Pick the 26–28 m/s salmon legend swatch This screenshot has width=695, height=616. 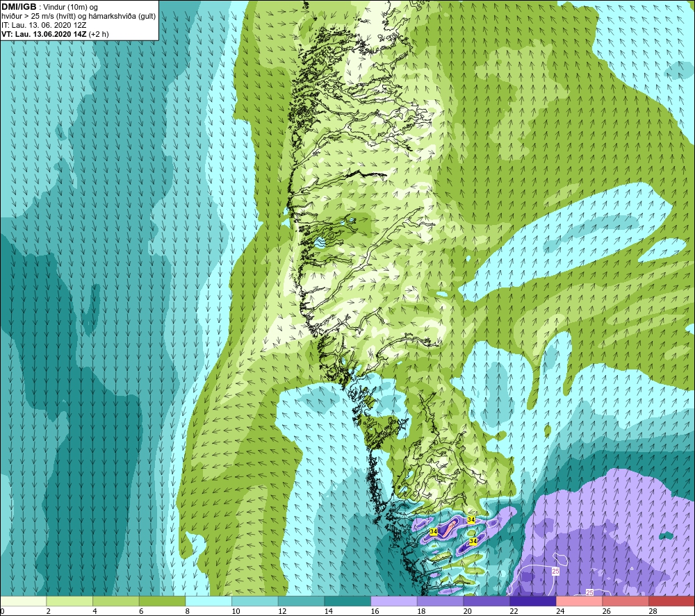tap(625, 601)
